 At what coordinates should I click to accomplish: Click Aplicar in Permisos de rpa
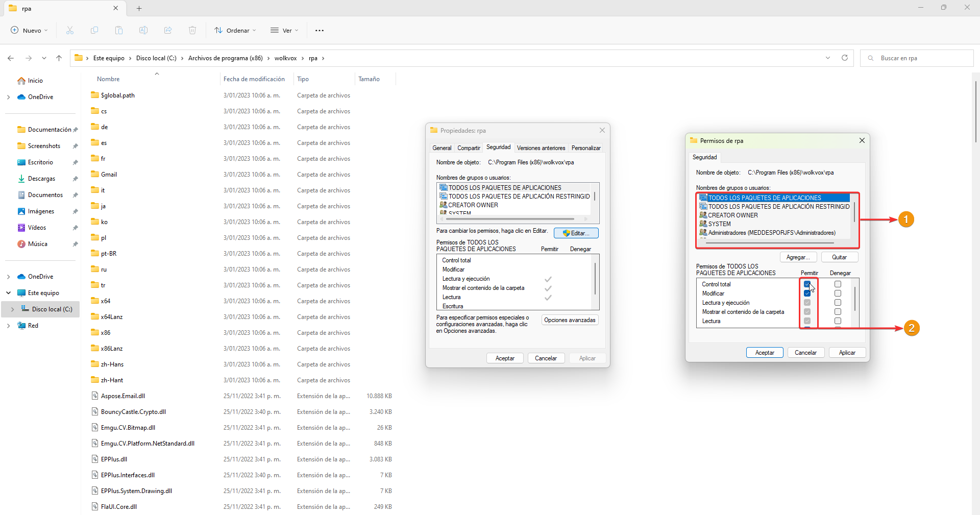(847, 353)
